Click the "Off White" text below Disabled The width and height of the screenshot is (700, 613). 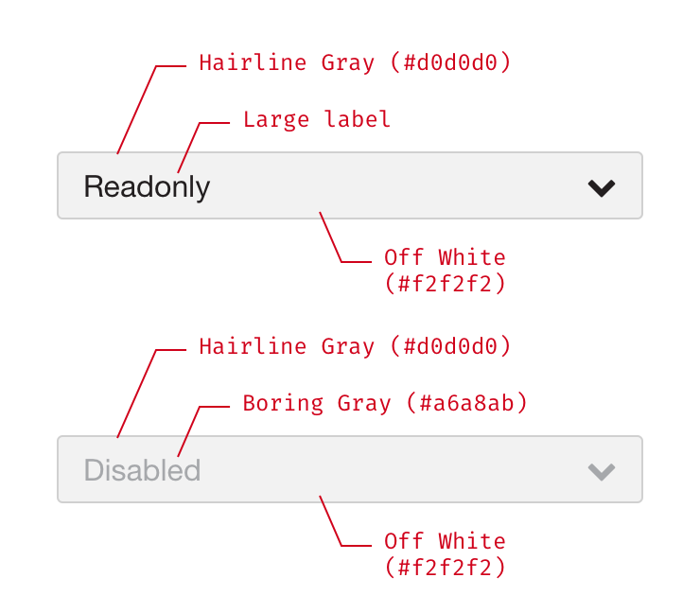pos(445,541)
